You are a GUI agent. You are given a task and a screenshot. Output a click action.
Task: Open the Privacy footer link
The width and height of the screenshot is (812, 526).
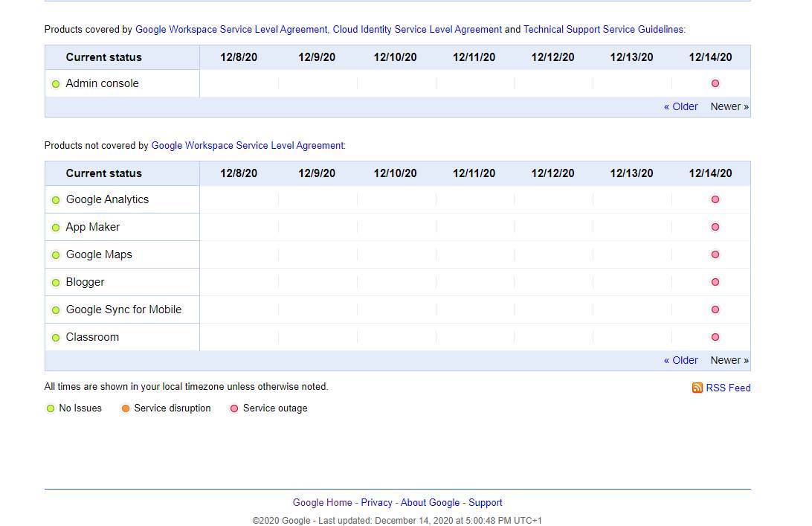tap(376, 503)
